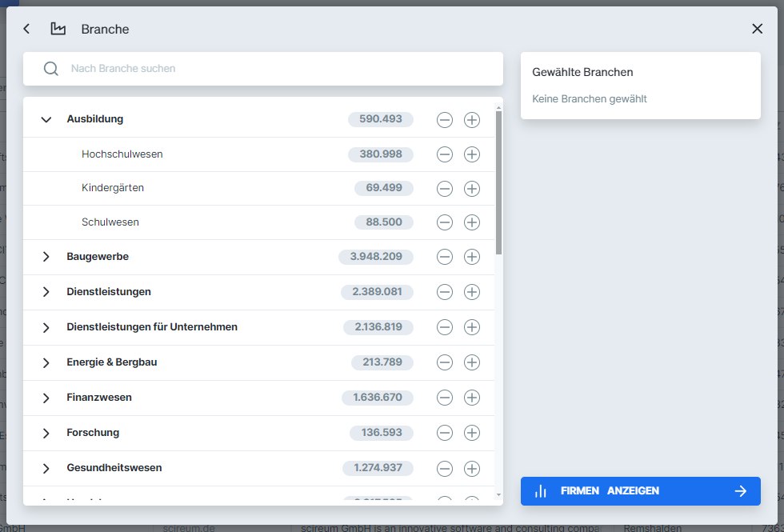Image resolution: width=784 pixels, height=532 pixels.
Task: Go back using the left arrow icon
Action: 26,29
